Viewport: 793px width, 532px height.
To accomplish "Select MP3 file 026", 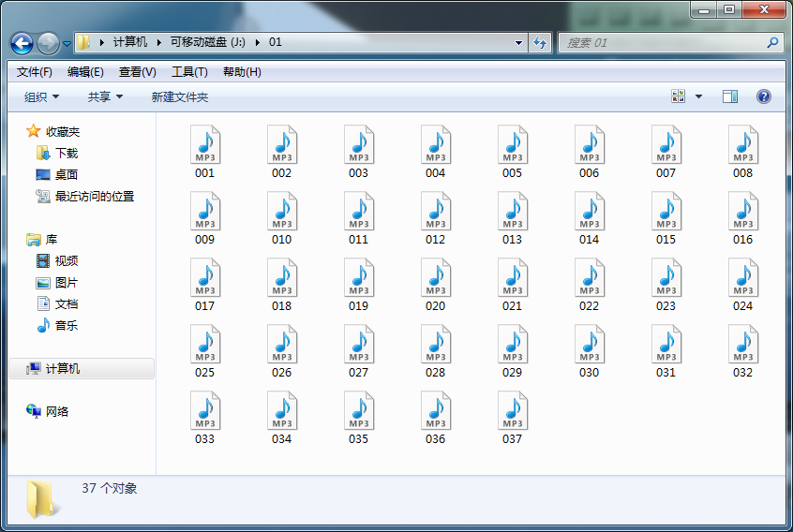I will (282, 351).
